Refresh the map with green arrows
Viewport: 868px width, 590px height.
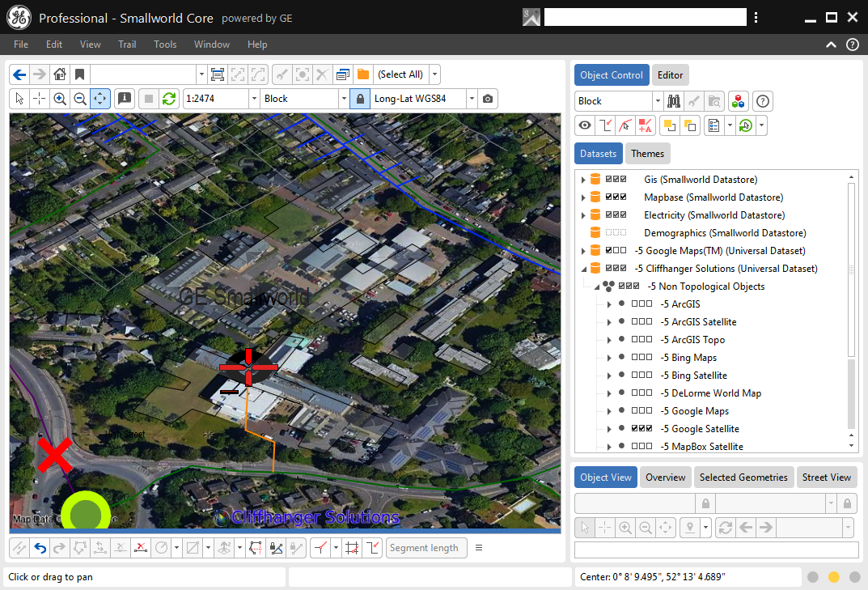pos(169,99)
